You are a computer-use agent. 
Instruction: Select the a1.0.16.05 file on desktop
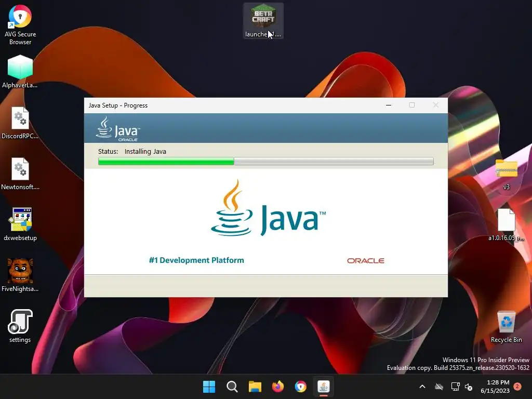[506, 225]
